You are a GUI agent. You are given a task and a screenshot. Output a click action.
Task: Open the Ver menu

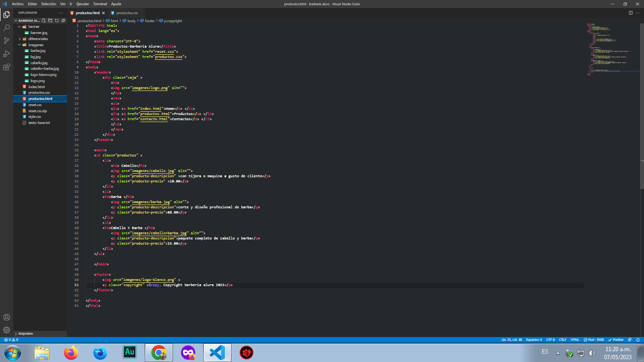pos(63,4)
